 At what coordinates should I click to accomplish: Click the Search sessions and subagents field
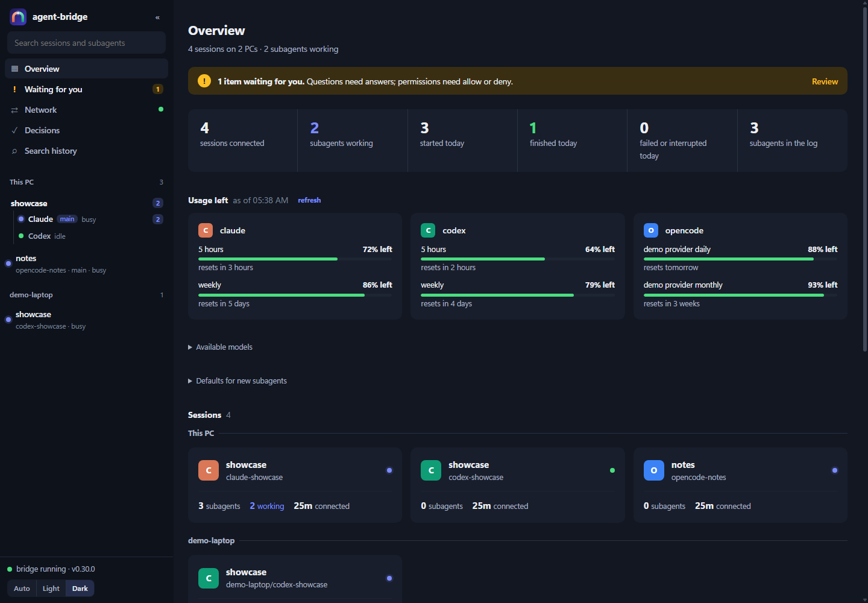[x=86, y=43]
